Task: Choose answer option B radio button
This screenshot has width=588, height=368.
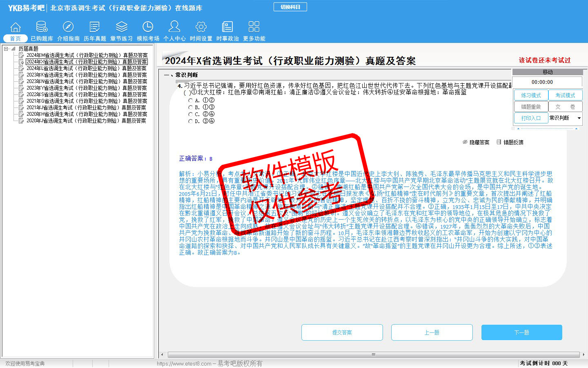Action: (190, 107)
